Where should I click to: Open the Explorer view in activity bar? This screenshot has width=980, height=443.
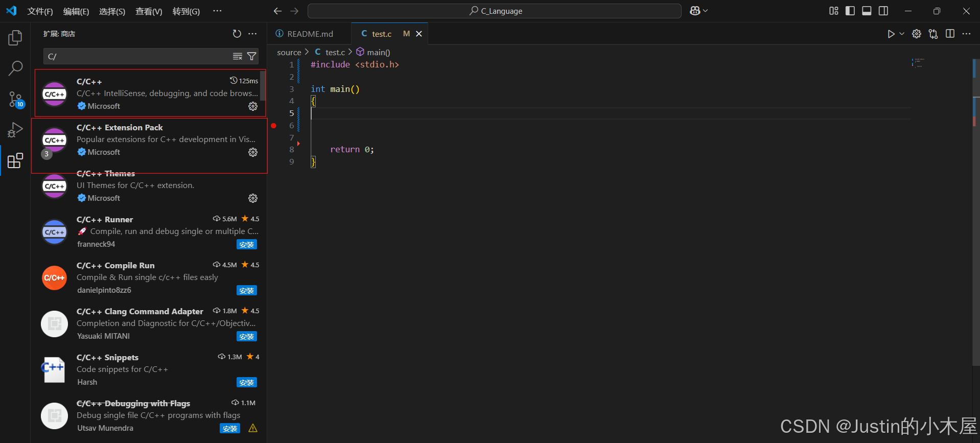point(15,37)
